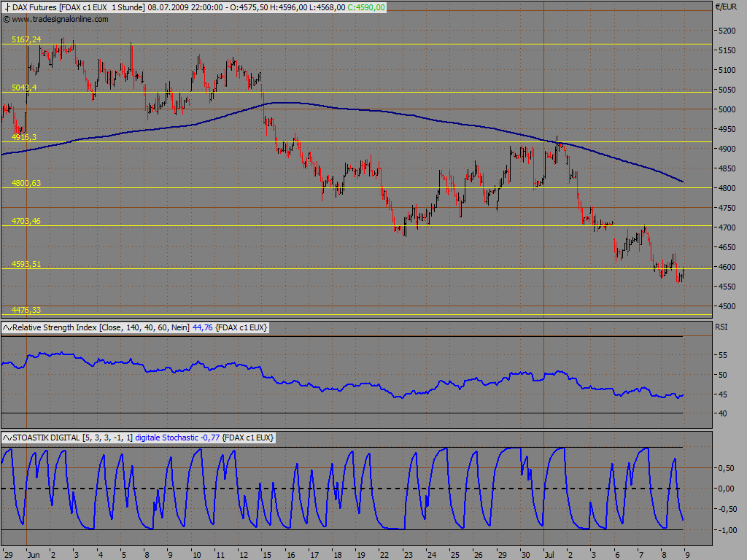Click the indicator icon before Relative Strength Index
The height and width of the screenshot is (560, 747).
pyautogui.click(x=7, y=327)
